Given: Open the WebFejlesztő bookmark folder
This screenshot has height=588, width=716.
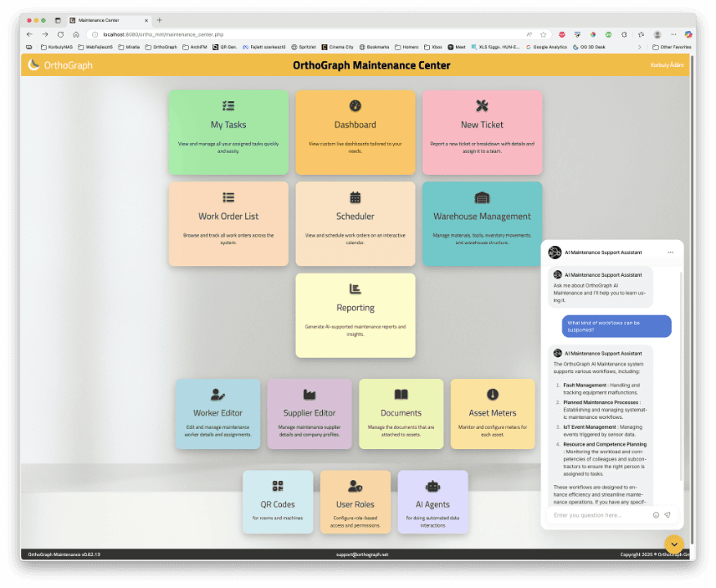Looking at the screenshot, I should tap(96, 47).
